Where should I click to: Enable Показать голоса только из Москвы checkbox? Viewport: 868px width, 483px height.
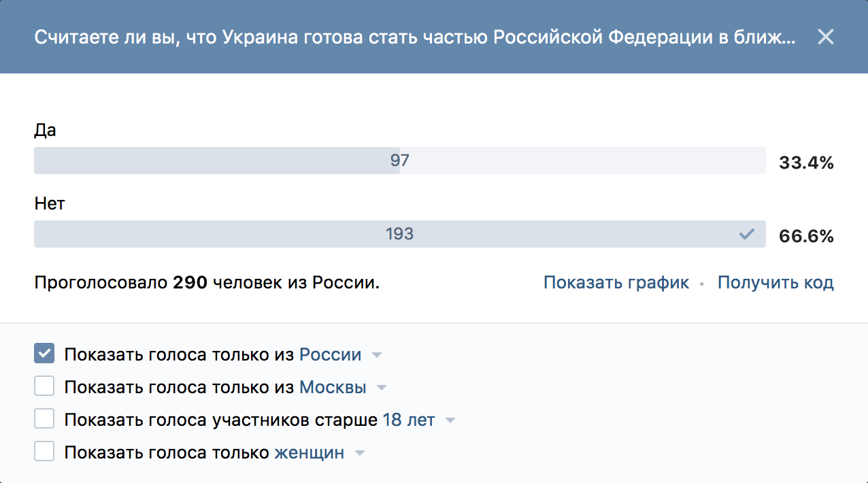click(44, 386)
